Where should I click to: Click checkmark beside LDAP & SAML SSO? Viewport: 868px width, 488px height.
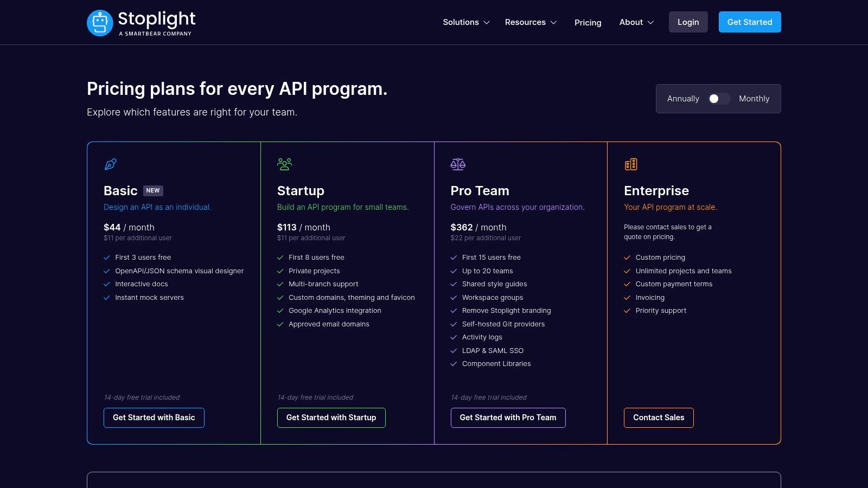tap(454, 351)
